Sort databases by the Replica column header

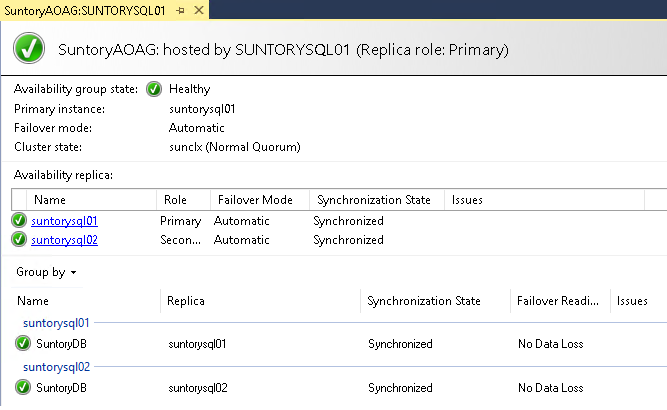(x=187, y=301)
